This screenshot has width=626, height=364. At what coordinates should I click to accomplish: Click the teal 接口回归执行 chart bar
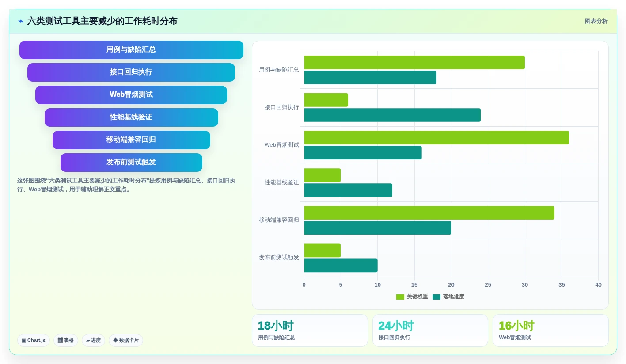pos(392,115)
